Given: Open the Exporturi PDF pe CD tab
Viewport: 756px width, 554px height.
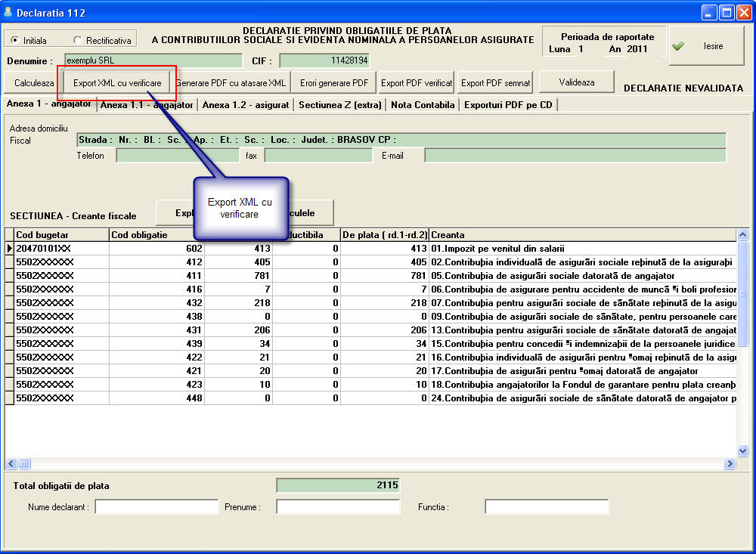Looking at the screenshot, I should [508, 105].
